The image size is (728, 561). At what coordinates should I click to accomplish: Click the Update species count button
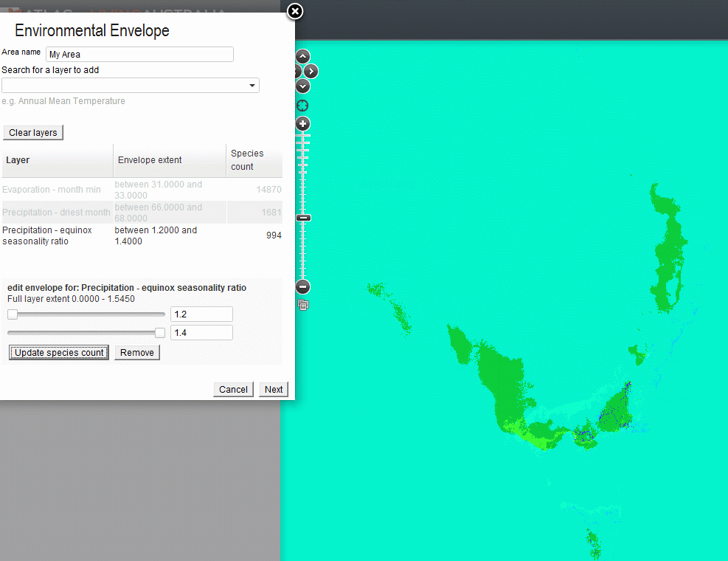pos(58,352)
